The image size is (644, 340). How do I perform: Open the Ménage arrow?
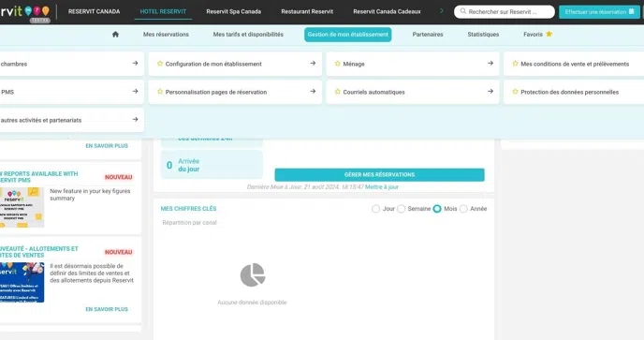490,64
